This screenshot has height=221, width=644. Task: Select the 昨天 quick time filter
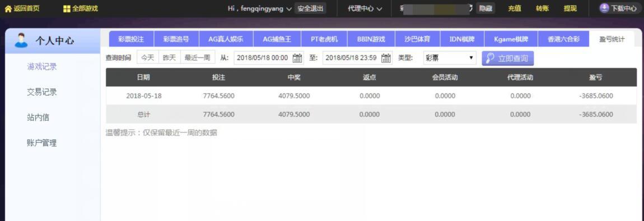pyautogui.click(x=170, y=58)
